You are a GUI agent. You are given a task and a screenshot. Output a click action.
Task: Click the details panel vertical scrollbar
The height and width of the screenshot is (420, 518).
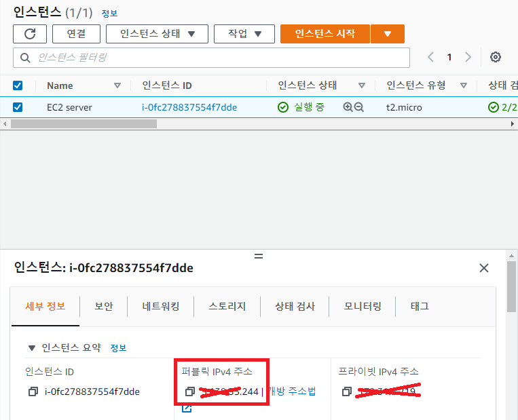511,286
